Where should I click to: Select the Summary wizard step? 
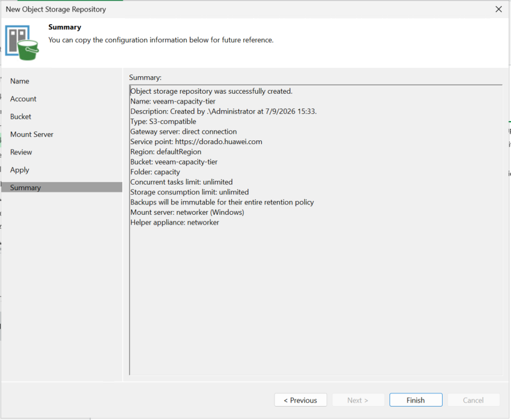(62, 187)
